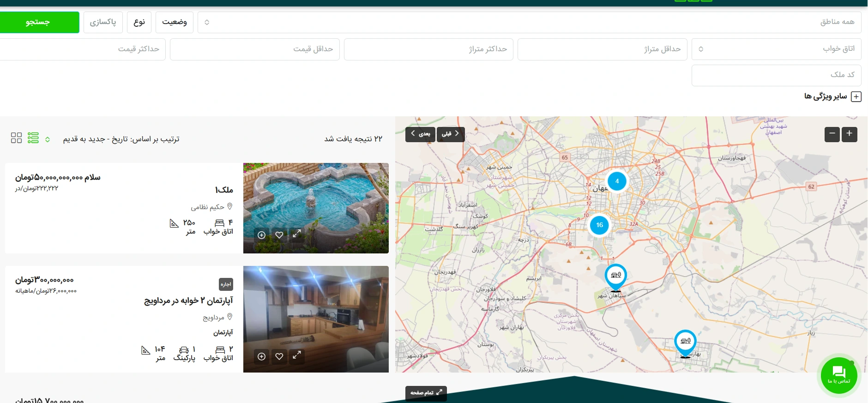Open the green contact us chat bubble
This screenshot has height=403, width=868.
pyautogui.click(x=839, y=375)
